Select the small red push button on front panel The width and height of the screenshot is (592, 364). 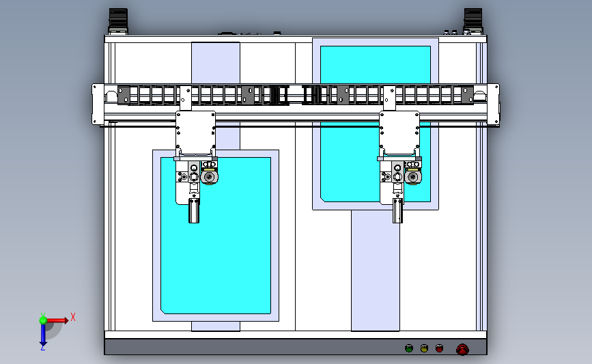(x=439, y=348)
